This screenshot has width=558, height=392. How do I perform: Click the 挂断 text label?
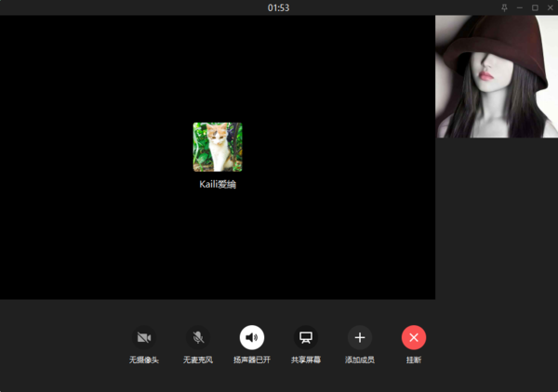pyautogui.click(x=414, y=359)
